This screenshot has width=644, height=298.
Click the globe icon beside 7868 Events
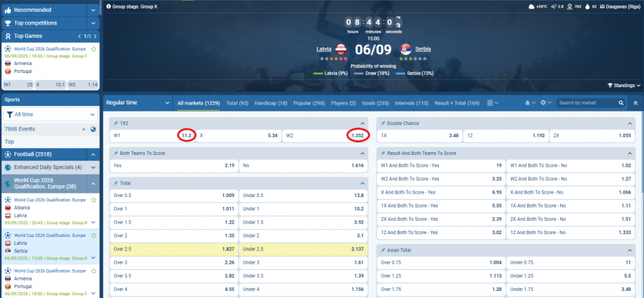tap(93, 129)
